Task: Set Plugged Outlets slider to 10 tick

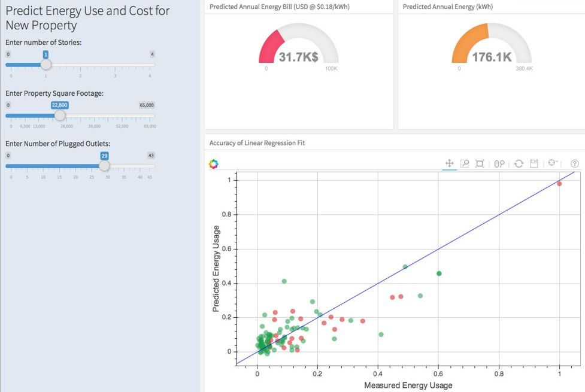Action: coord(43,166)
